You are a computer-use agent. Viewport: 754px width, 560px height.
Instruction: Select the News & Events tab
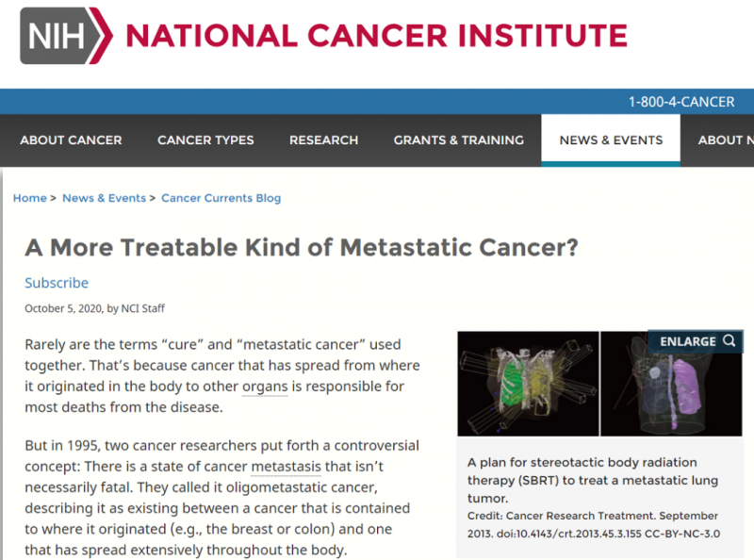tap(611, 140)
